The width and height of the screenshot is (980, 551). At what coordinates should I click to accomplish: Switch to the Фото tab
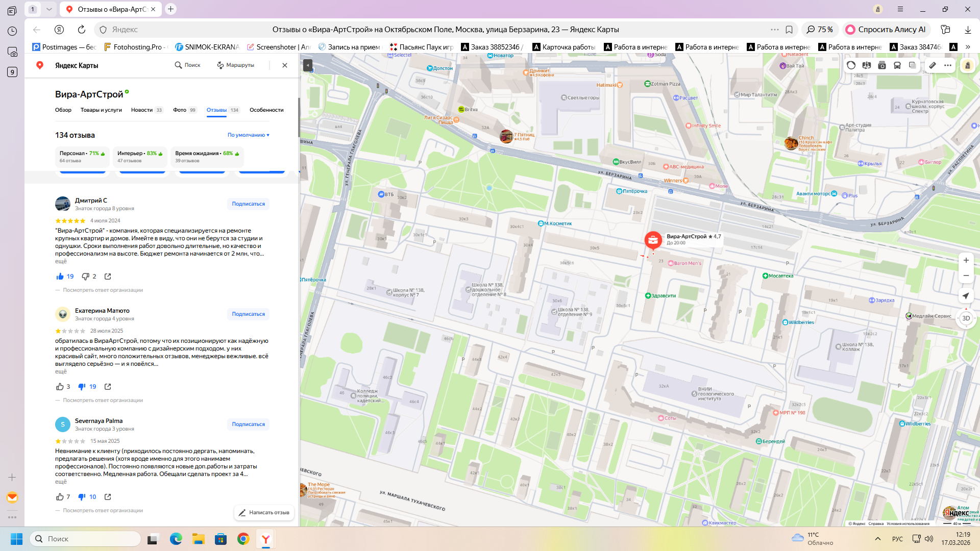pos(180,110)
